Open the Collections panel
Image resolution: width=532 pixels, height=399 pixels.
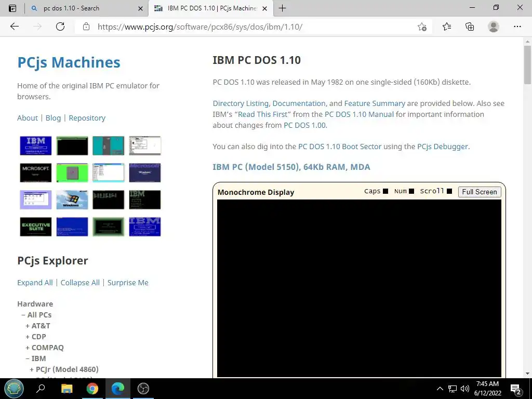click(470, 26)
